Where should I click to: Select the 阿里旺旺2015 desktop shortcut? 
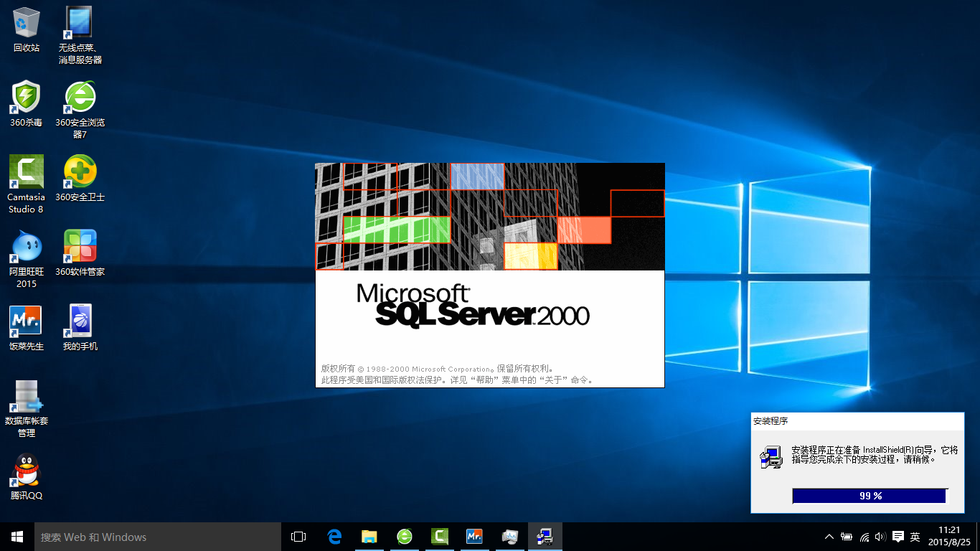pos(27,258)
